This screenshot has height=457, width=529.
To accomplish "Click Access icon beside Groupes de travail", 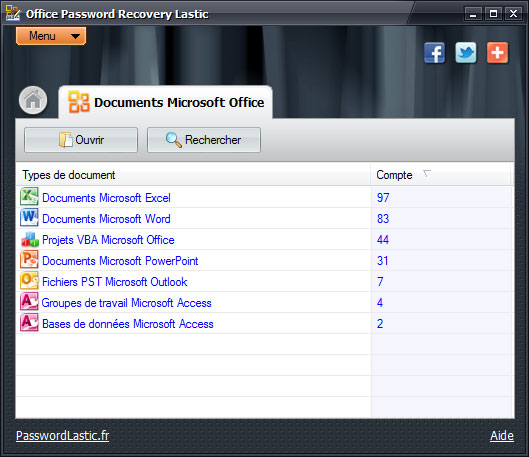I will coord(29,302).
